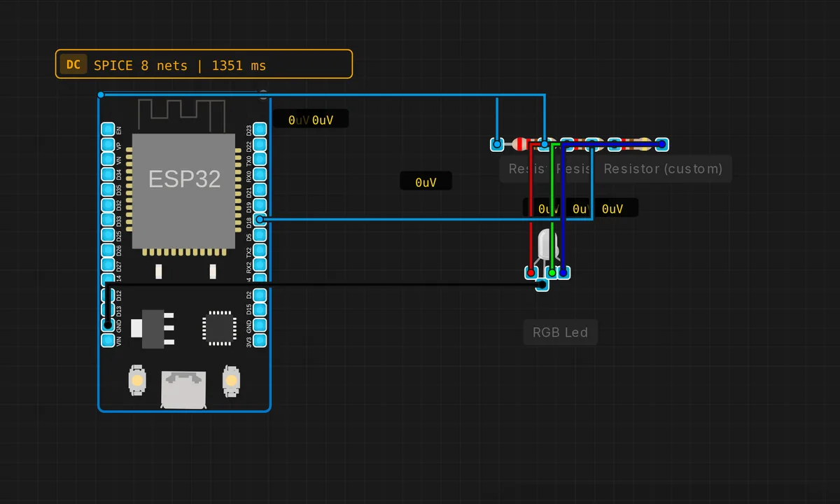Viewport: 840px width, 504px height.
Task: Select the ESP32 TX2 pin
Action: 260,250
